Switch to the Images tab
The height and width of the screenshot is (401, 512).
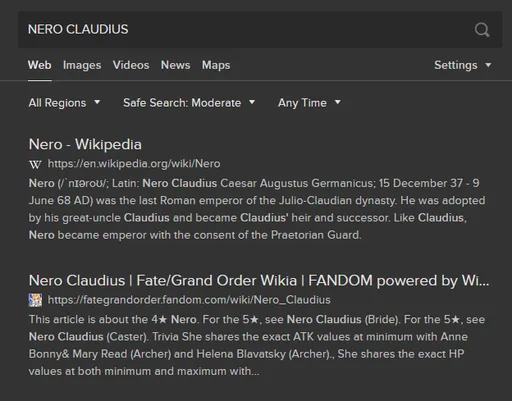(x=82, y=65)
